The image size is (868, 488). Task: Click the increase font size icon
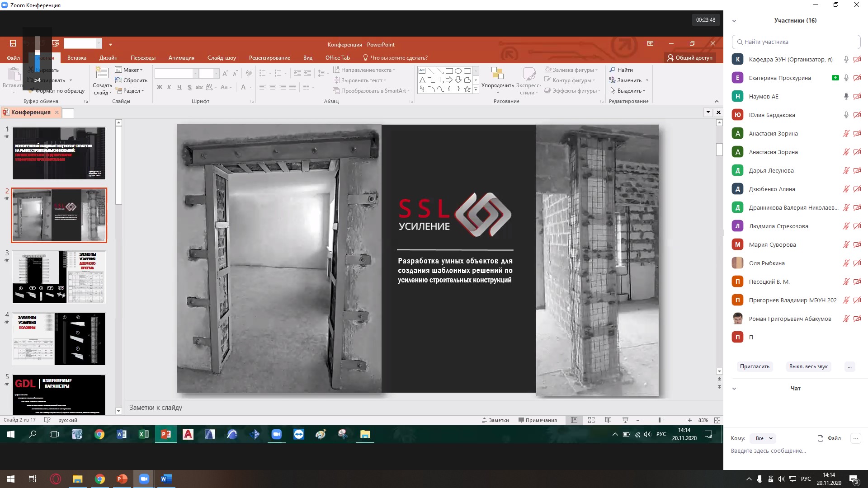tap(225, 73)
